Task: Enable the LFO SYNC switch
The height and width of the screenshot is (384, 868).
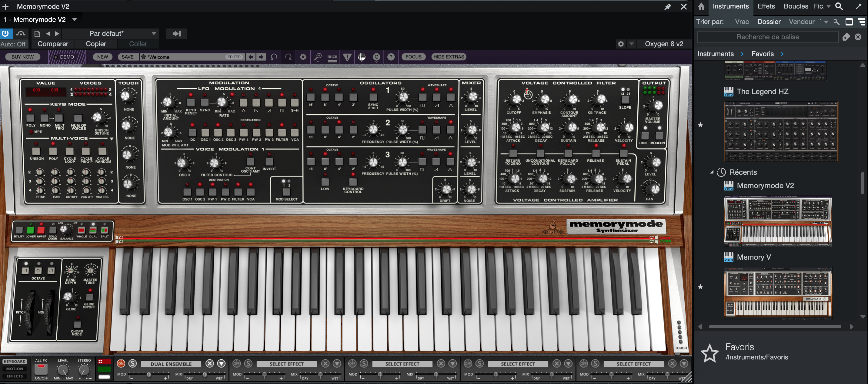Action: [x=205, y=102]
